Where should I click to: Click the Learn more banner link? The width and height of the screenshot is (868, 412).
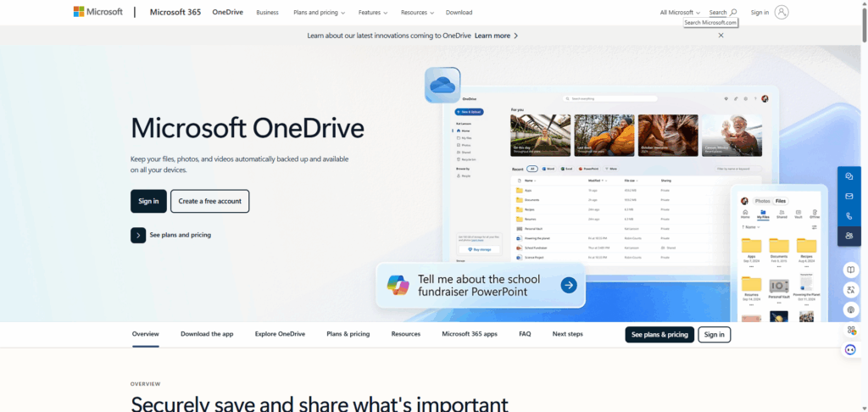click(492, 36)
